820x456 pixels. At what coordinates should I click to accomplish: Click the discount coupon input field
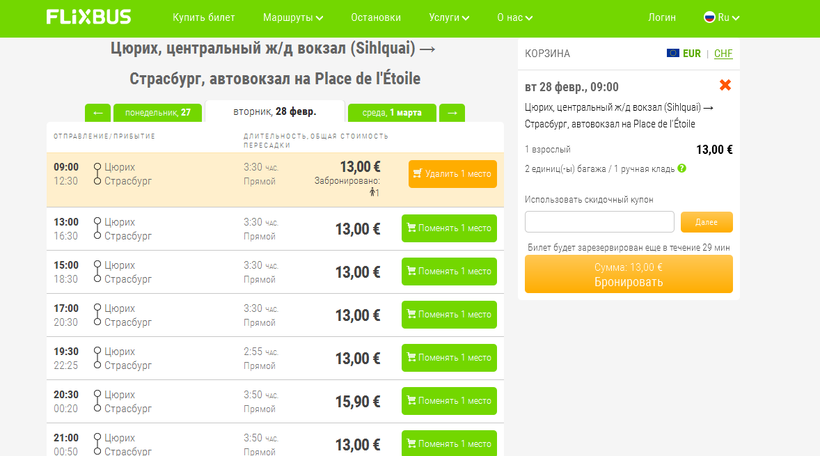pos(599,222)
